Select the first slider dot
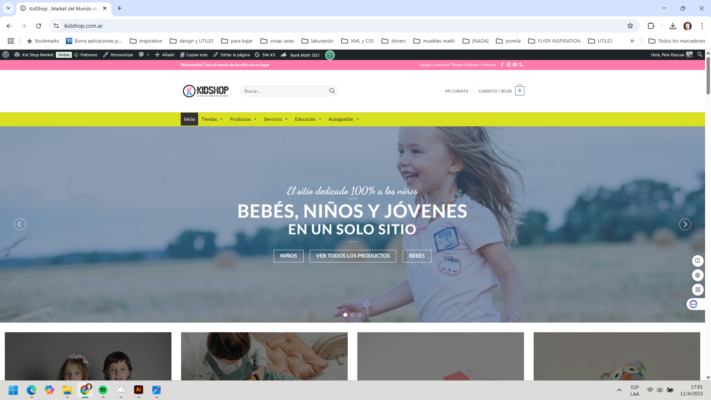This screenshot has height=400, width=711. [346, 315]
